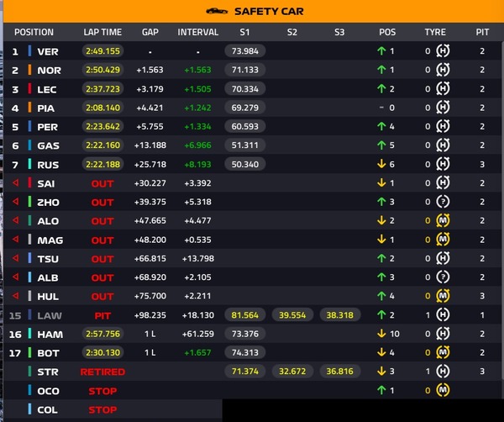Click the unknown tyre icon in ZHO's row
The image size is (504, 422).
443,202
